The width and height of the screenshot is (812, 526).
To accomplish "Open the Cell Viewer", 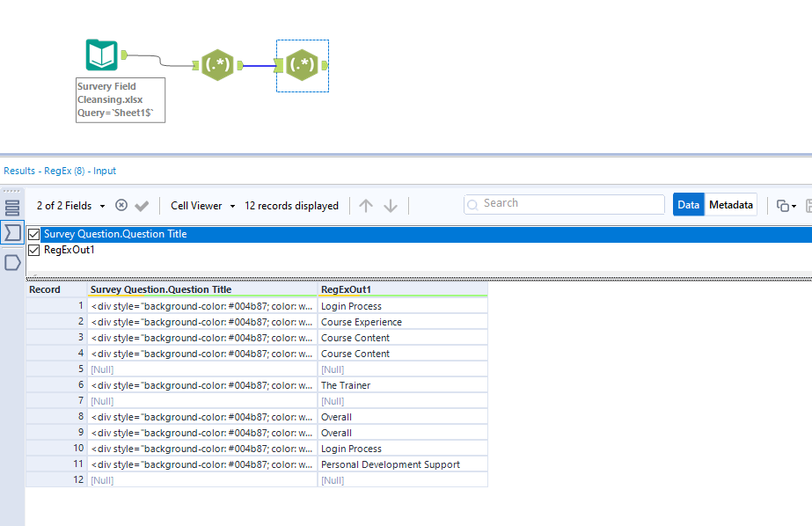I will point(195,205).
